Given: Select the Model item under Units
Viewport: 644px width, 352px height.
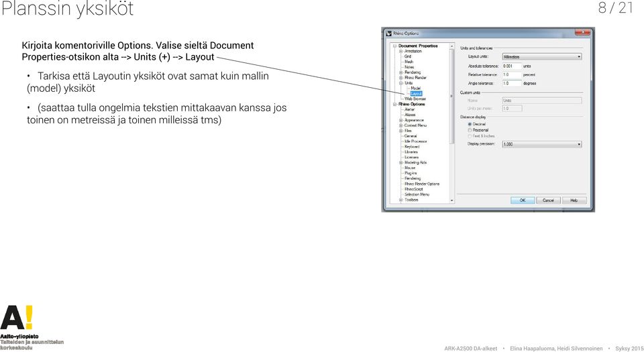Looking at the screenshot, I should [416, 89].
